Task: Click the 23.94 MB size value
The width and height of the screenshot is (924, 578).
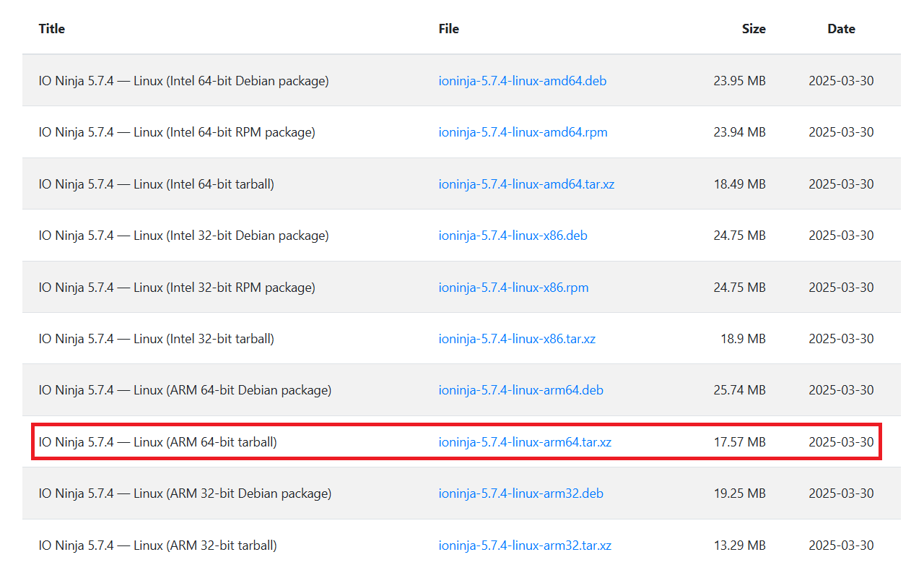Action: tap(740, 132)
